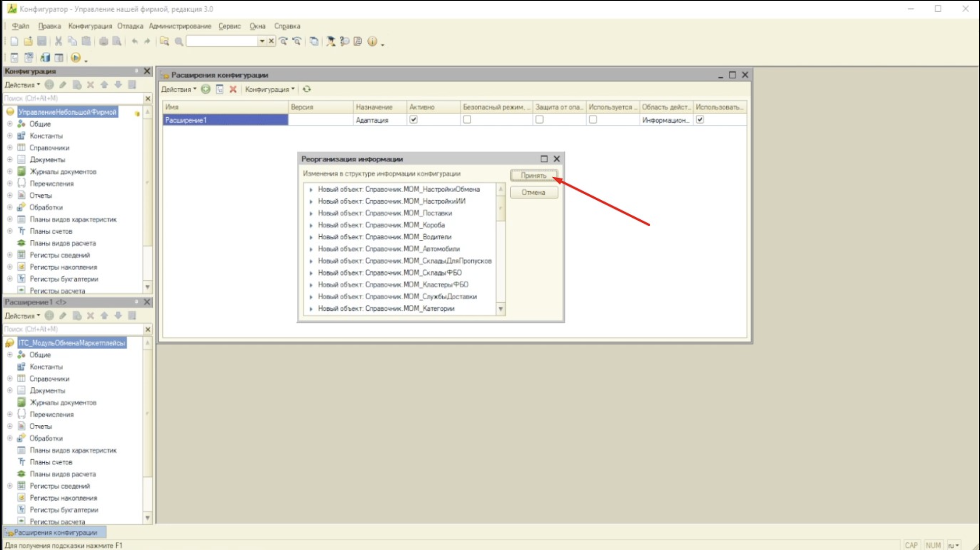Click the New document toolbar icon

[x=14, y=41]
